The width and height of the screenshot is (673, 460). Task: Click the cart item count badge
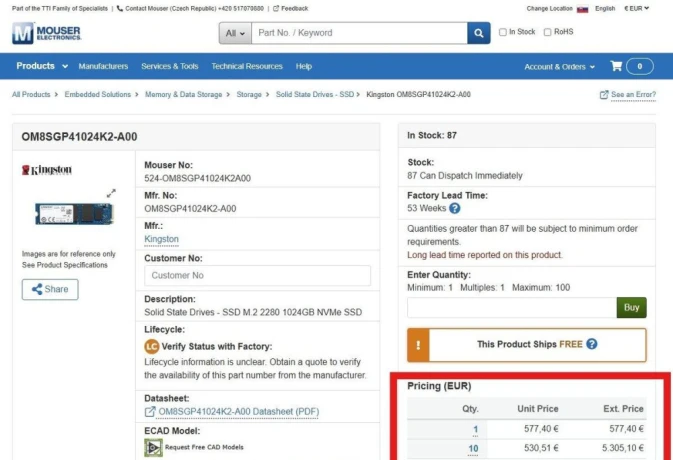[x=640, y=67]
